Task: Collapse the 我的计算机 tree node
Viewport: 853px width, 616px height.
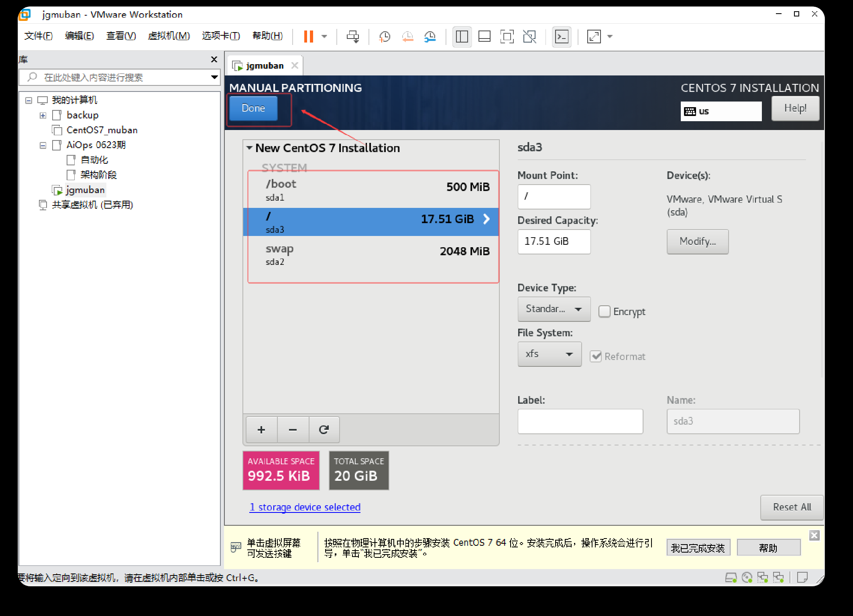Action: pyautogui.click(x=29, y=100)
